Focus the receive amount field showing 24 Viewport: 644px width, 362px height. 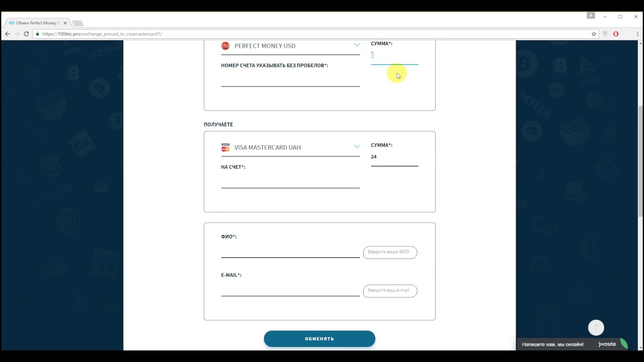[x=394, y=157]
